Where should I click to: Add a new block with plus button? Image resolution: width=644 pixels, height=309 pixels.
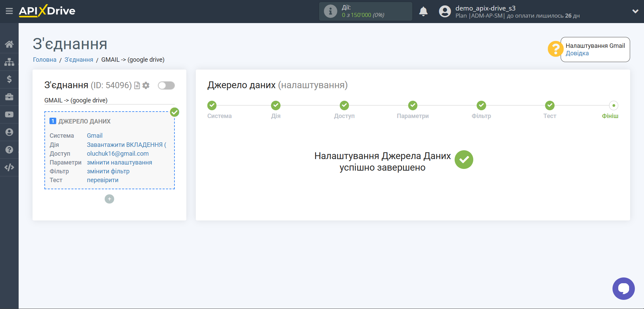click(109, 199)
